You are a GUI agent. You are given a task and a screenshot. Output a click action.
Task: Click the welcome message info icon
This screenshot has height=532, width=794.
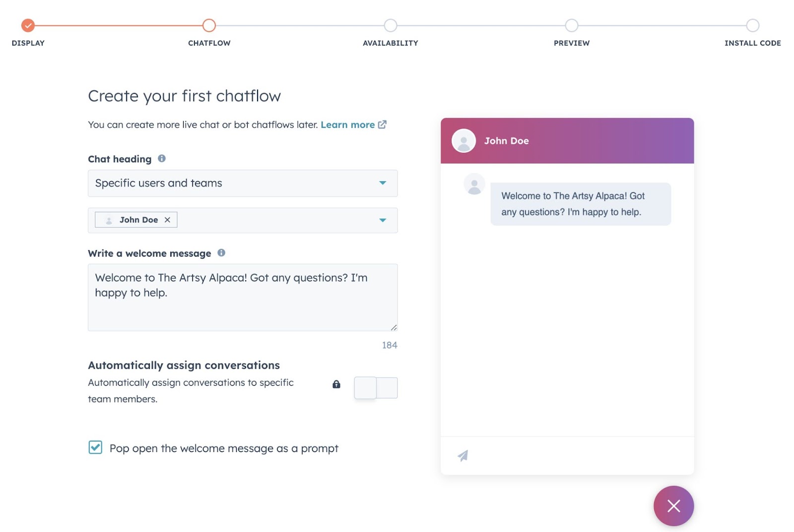pos(222,253)
